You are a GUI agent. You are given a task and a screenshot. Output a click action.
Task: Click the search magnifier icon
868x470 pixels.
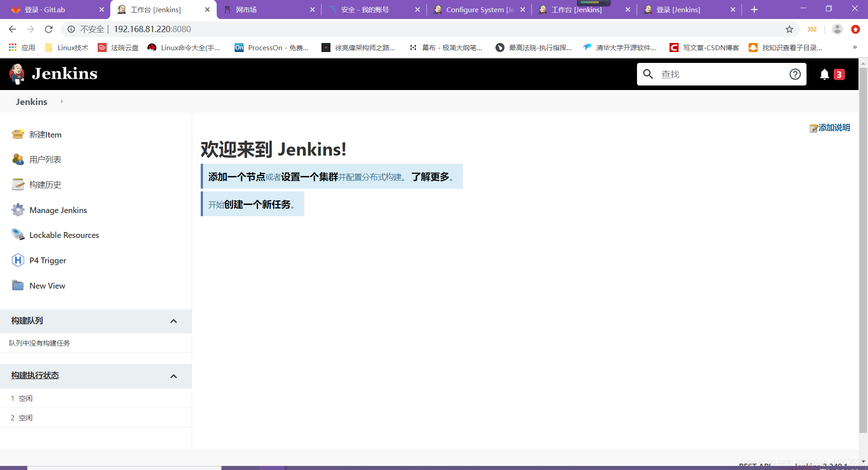648,74
